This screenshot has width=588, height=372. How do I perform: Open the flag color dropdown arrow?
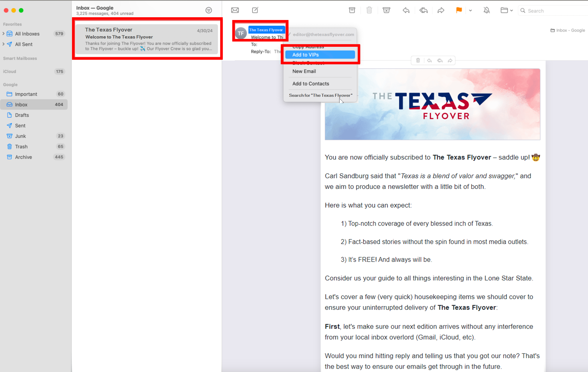click(x=470, y=10)
